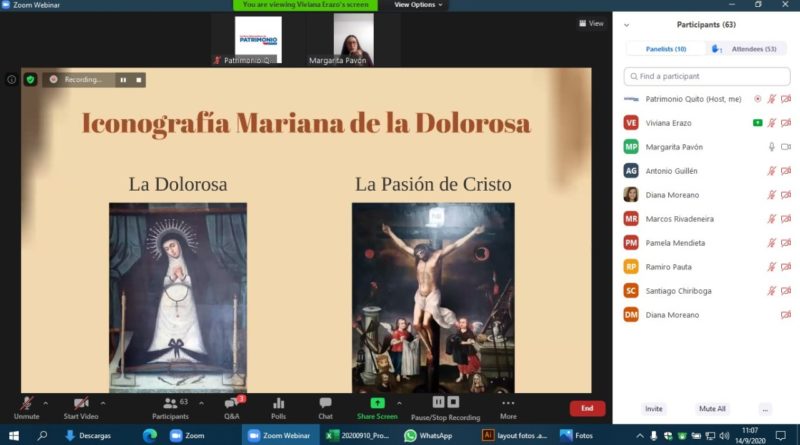
Task: Click the green Share Screen button
Action: 377,408
